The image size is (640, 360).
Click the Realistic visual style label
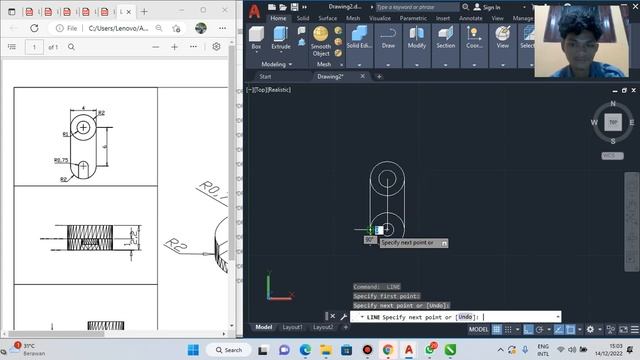tap(279, 90)
